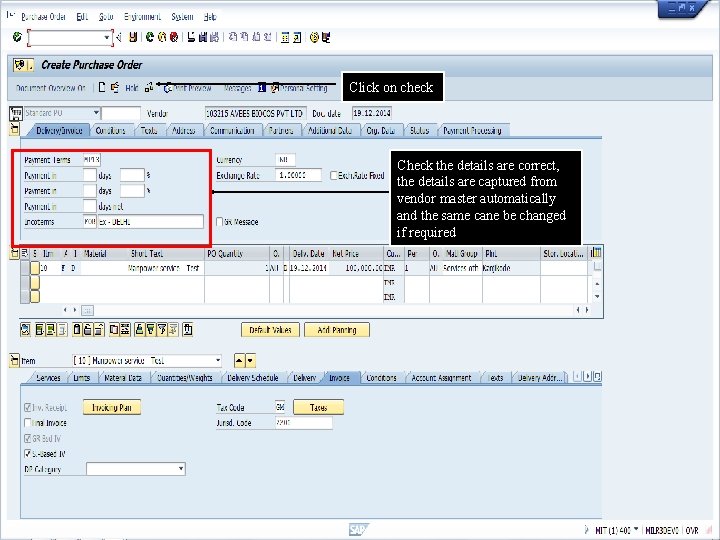
Task: Click the Save floppy disk icon
Action: pyautogui.click(x=133, y=37)
